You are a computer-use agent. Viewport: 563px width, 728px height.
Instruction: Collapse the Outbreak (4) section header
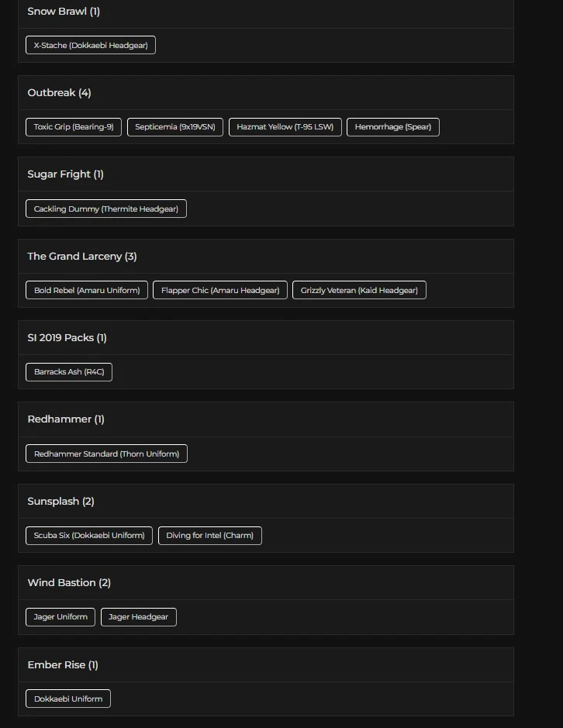pyautogui.click(x=265, y=93)
